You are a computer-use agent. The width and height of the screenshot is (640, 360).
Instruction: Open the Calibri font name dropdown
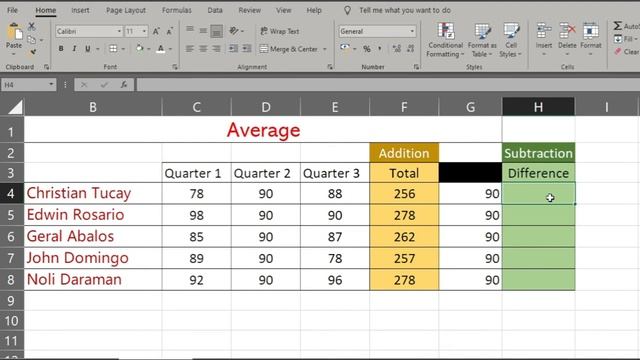click(x=119, y=31)
